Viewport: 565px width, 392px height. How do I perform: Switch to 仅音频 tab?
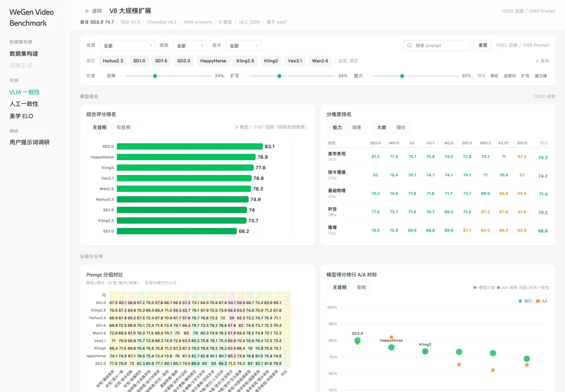coord(124,127)
